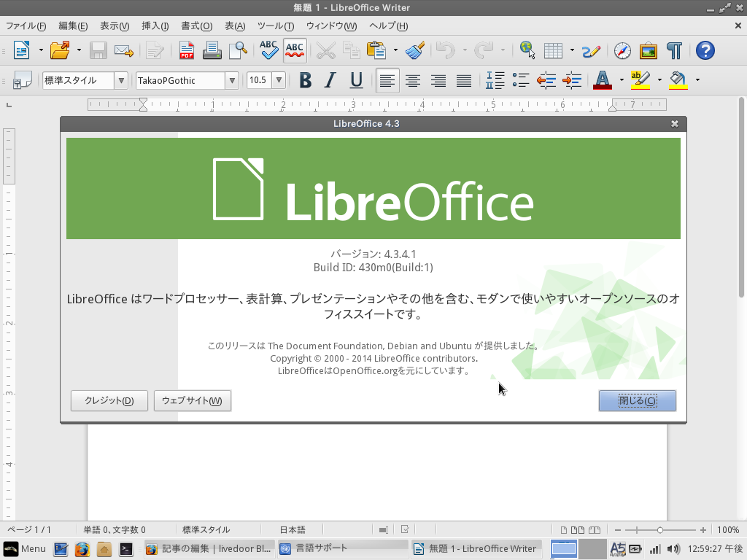The height and width of the screenshot is (560, 747).
Task: Open the 書式(O) menu
Action: click(197, 26)
